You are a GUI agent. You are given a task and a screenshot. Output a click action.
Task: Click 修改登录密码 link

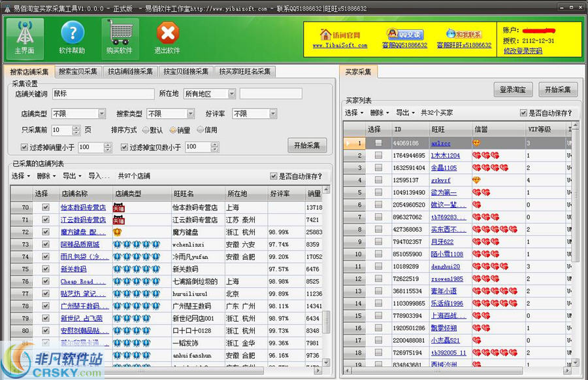click(x=523, y=51)
